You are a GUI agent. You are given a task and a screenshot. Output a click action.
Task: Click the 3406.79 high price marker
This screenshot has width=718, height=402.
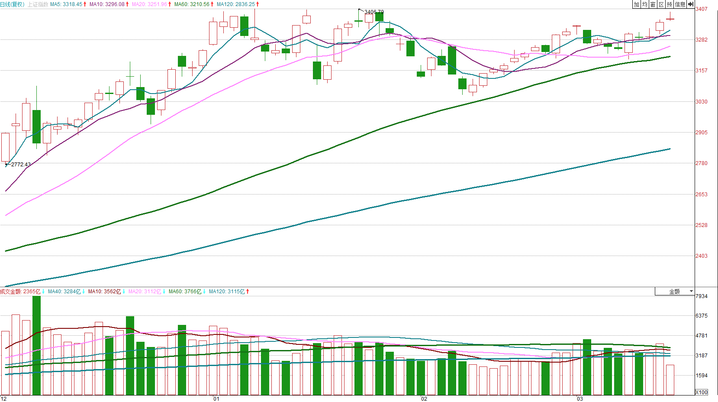374,11
